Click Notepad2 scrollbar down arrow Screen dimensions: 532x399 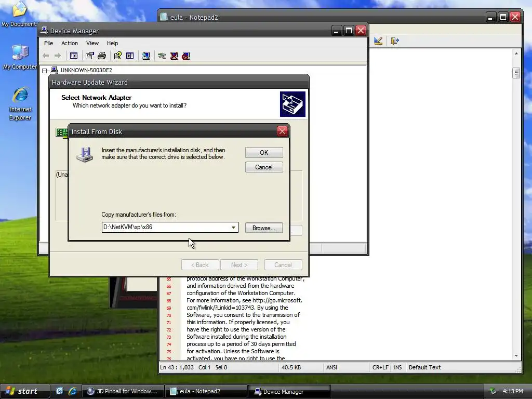click(516, 355)
